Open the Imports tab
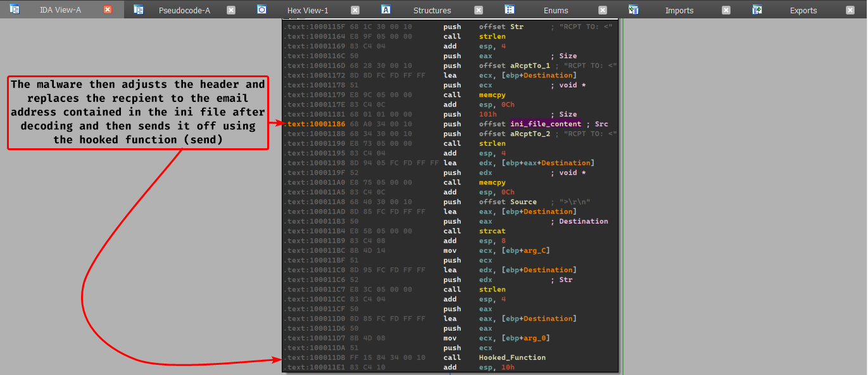This screenshot has height=375, width=868. [x=679, y=10]
